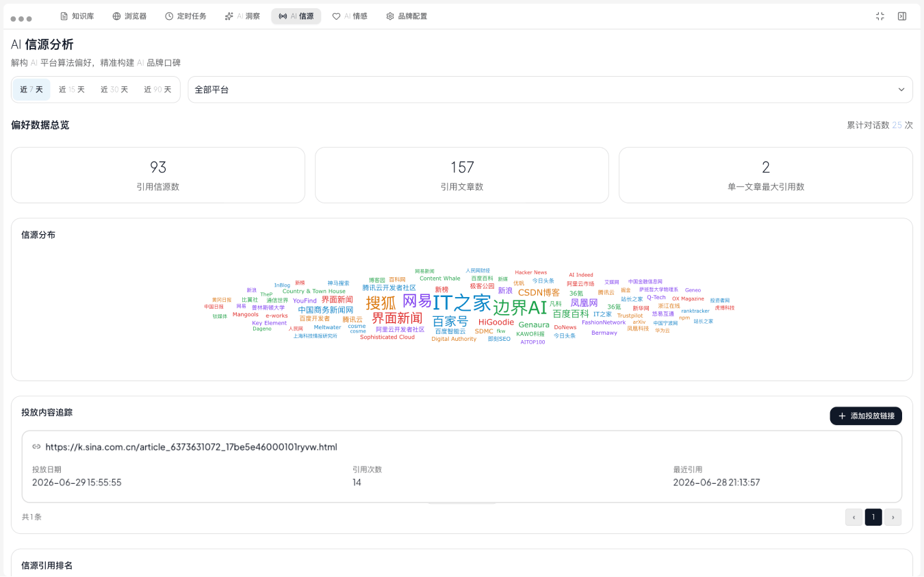924x577 pixels.
Task: Click the 投放日期 value 2026-06-29 15:55:55
Action: point(77,483)
